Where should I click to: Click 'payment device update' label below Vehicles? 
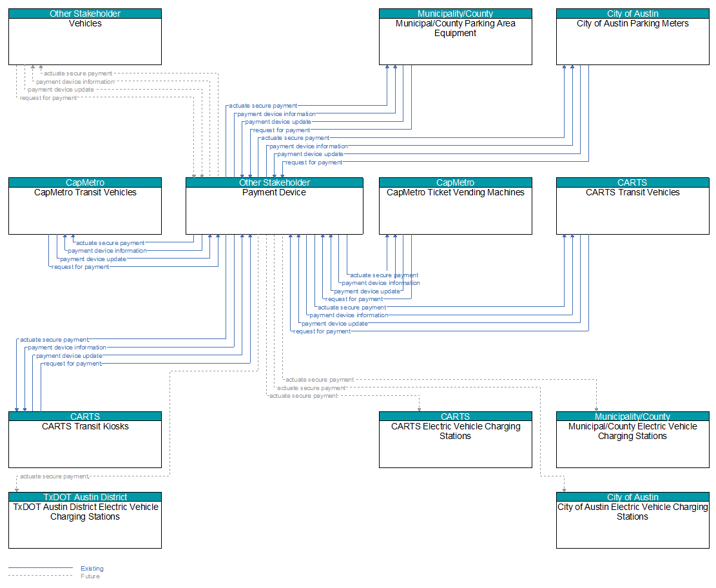coord(61,90)
